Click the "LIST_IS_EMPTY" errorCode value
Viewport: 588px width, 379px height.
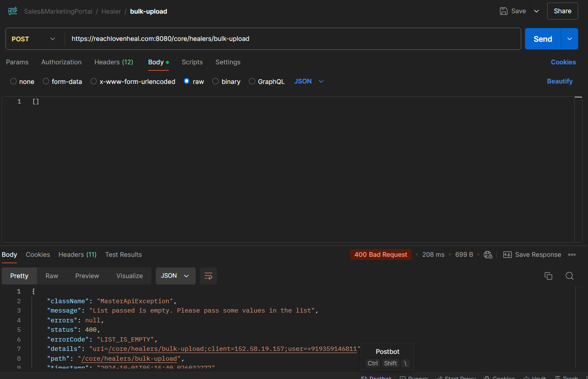tap(126, 339)
